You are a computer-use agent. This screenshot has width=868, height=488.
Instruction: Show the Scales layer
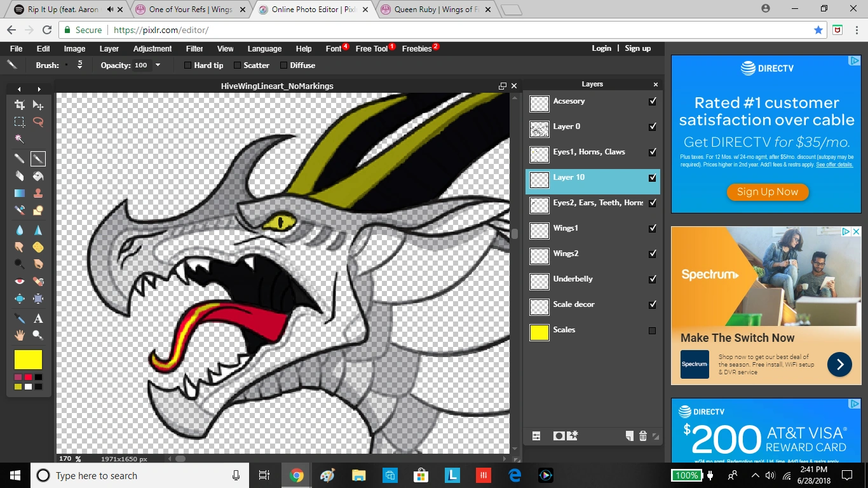[652, 330]
